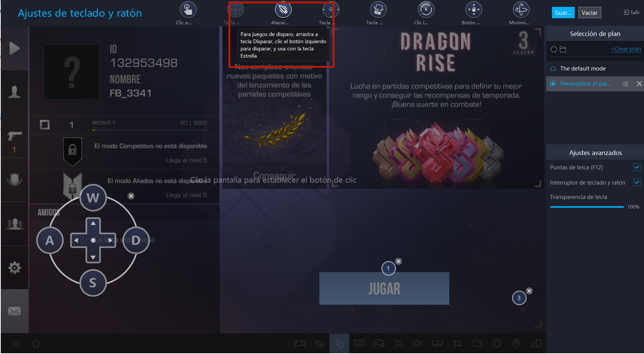644x354 pixels.
Task: Click the keyboard icon in bottom toolbar
Action: [x=359, y=343]
